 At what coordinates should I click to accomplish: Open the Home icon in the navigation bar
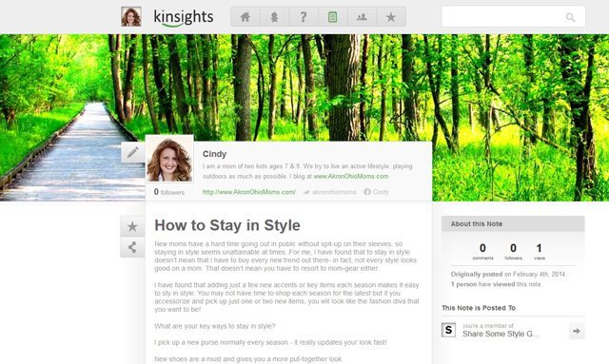point(246,17)
